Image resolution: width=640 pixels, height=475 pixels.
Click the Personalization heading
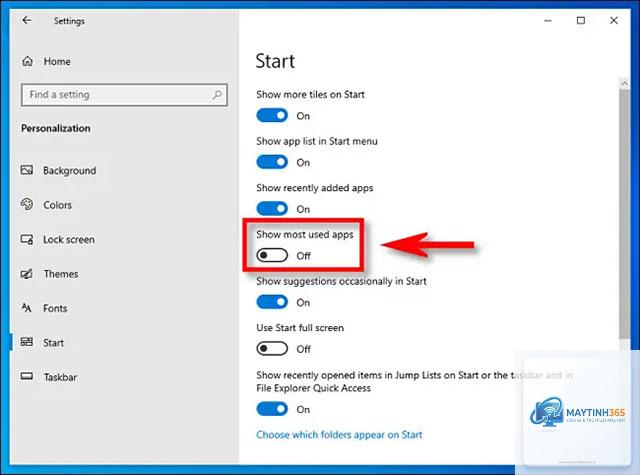coord(56,128)
